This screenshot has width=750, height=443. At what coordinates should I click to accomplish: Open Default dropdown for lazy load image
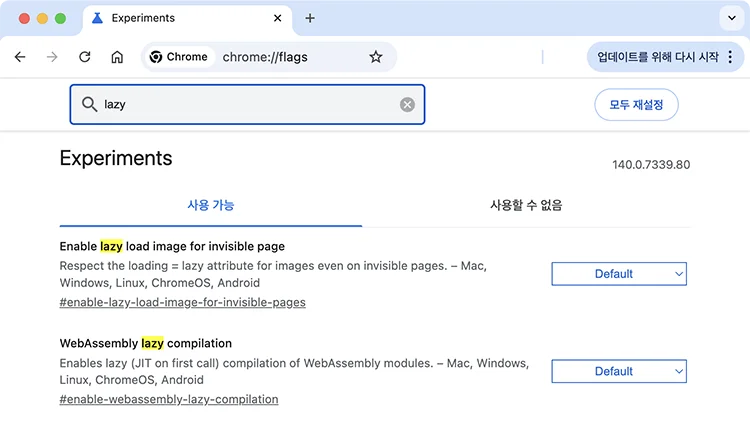[619, 274]
